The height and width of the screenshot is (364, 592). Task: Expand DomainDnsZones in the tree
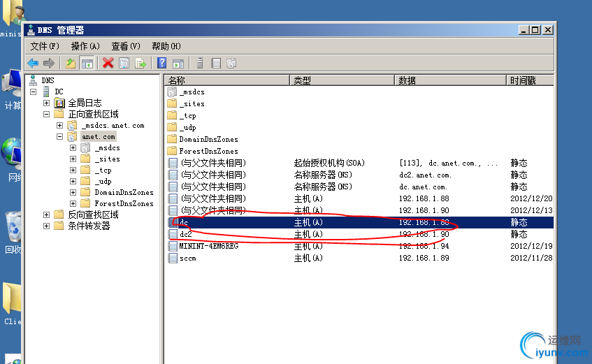(x=73, y=193)
